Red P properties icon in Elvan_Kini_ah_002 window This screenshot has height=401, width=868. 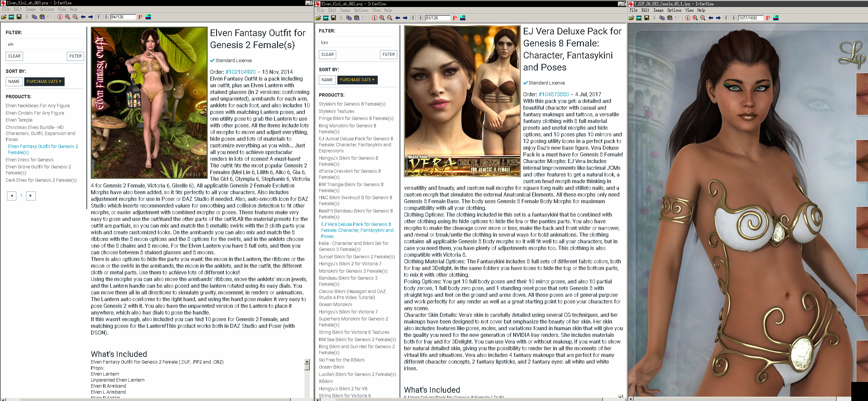(455, 18)
